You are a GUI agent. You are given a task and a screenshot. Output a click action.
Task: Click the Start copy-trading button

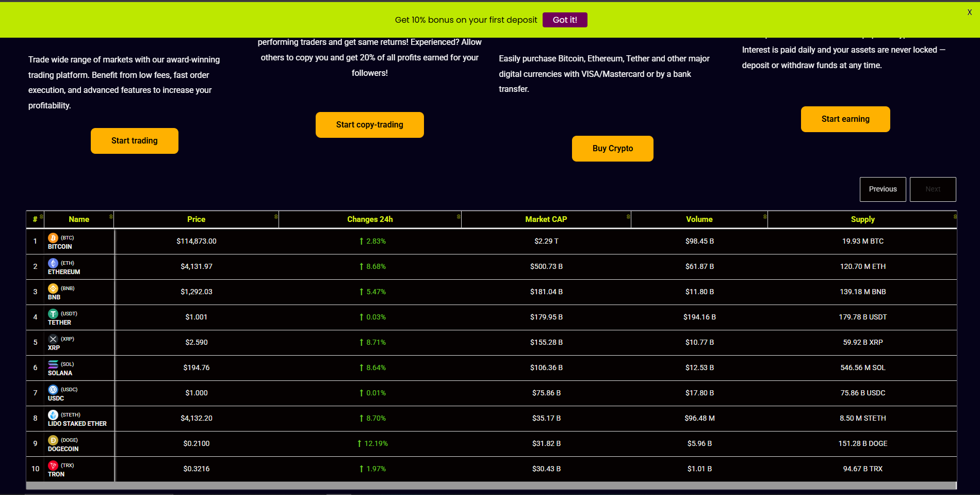369,125
